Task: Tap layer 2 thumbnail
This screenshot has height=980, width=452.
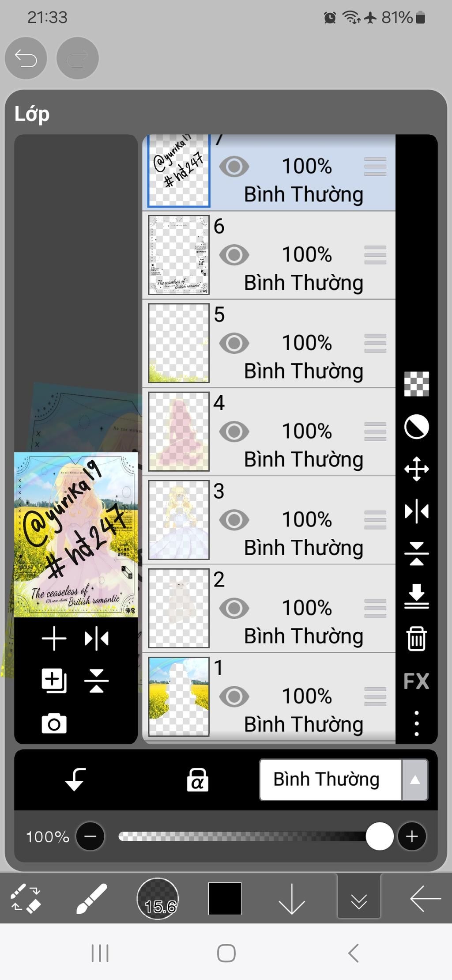Action: 179,608
